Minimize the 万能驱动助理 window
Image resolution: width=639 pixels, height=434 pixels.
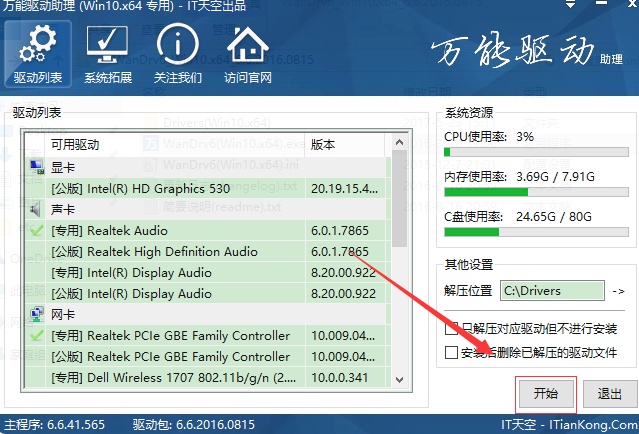pos(601,4)
